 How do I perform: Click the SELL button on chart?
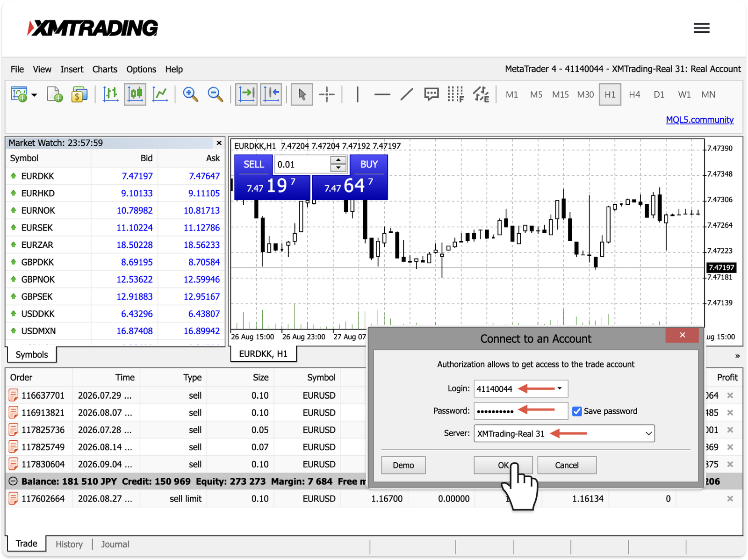click(253, 165)
